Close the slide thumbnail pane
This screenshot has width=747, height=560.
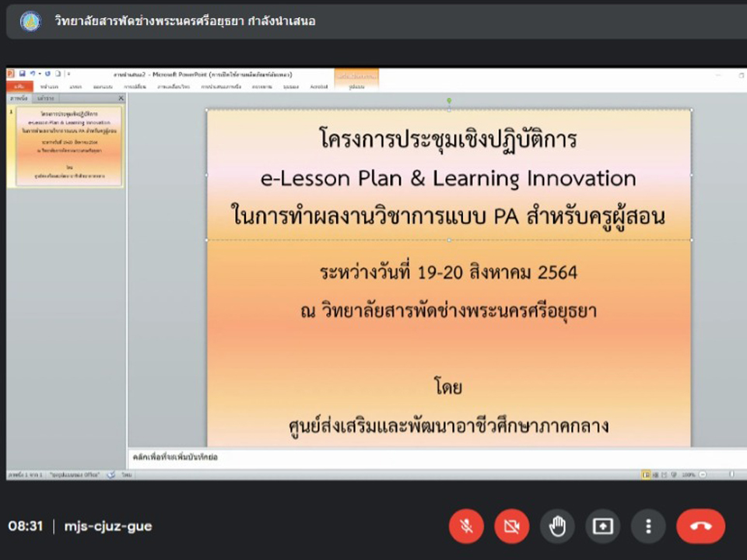tap(121, 99)
